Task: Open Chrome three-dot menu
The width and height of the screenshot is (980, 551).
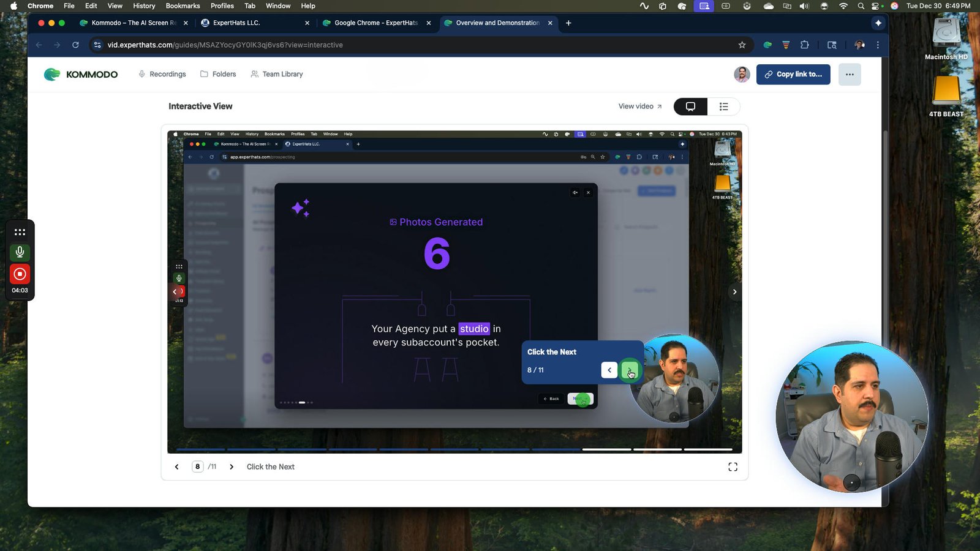Action: point(878,45)
